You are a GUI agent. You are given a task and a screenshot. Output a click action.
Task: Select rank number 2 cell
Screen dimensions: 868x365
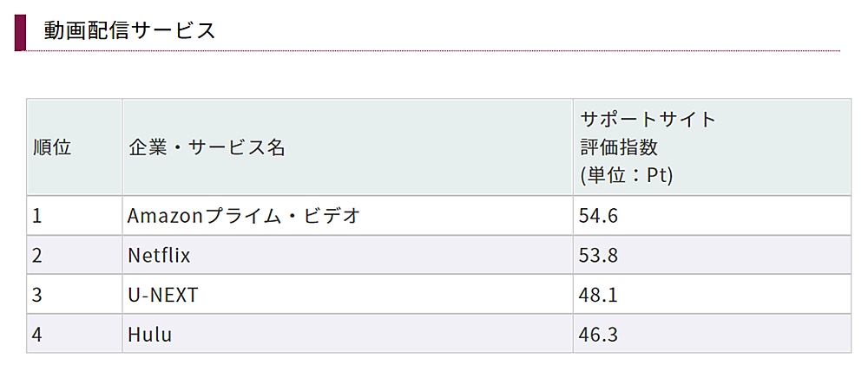coord(37,256)
